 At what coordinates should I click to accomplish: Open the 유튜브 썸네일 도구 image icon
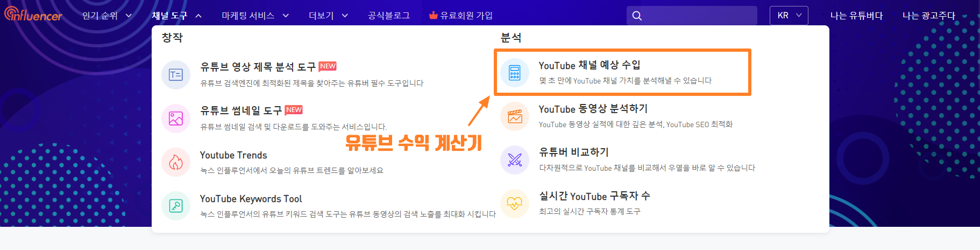pyautogui.click(x=176, y=119)
